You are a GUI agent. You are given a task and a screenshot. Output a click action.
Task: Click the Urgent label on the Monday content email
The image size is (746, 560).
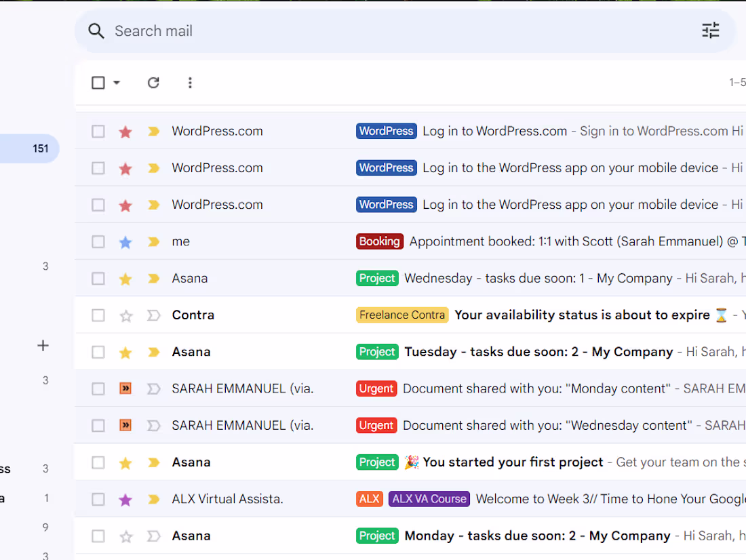click(x=377, y=388)
